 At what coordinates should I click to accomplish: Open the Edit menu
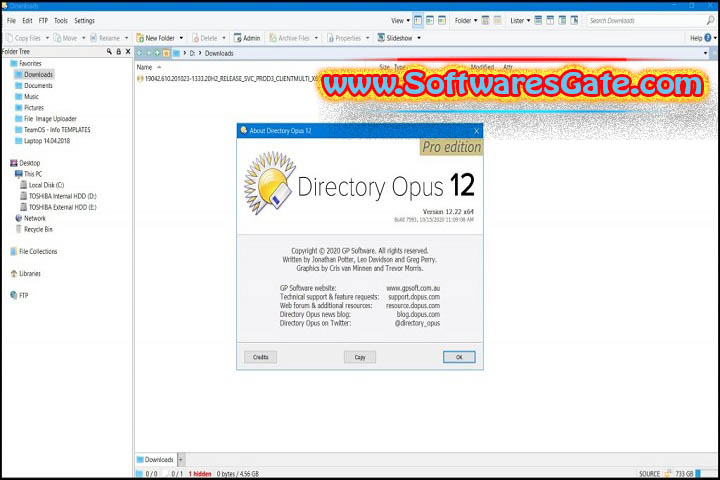click(27, 21)
